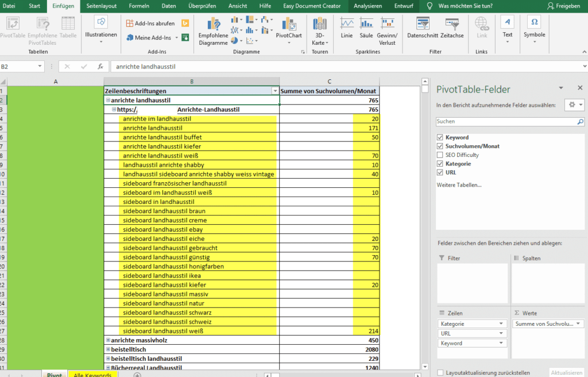Click the Was möchten Sie tun? box

[x=465, y=6]
